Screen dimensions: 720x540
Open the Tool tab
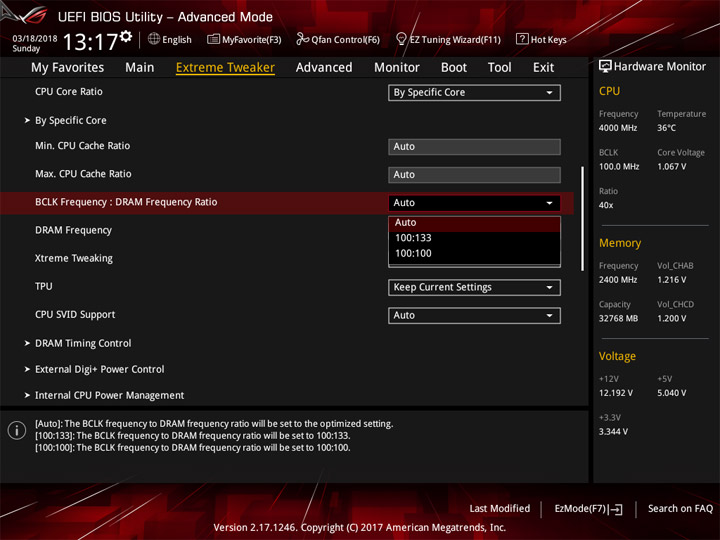pyautogui.click(x=500, y=68)
